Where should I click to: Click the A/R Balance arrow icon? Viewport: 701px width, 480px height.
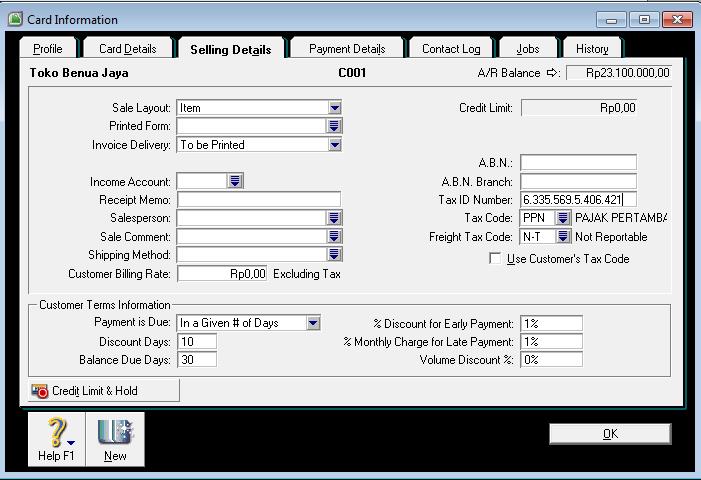tap(552, 72)
